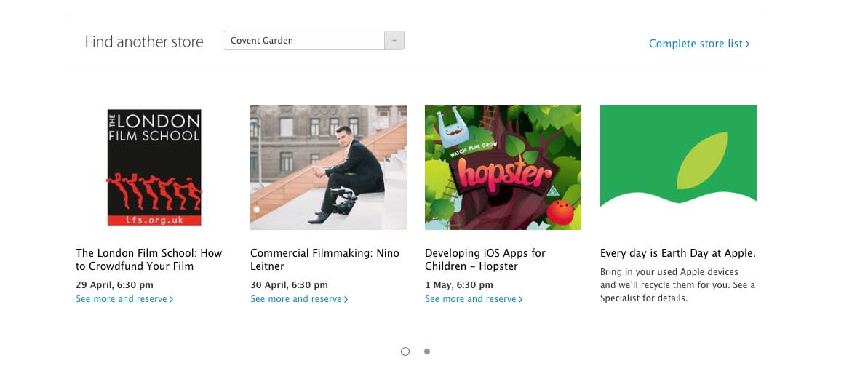This screenshot has height=382, width=868.
Task: Click the dropdown arrow beside Covent Garden
Action: 394,41
